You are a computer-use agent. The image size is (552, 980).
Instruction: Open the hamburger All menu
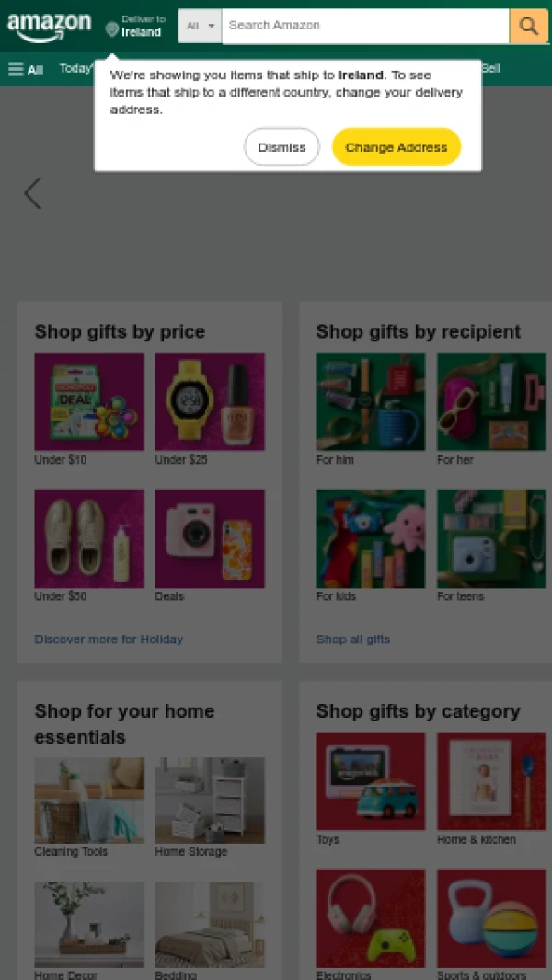tap(26, 69)
